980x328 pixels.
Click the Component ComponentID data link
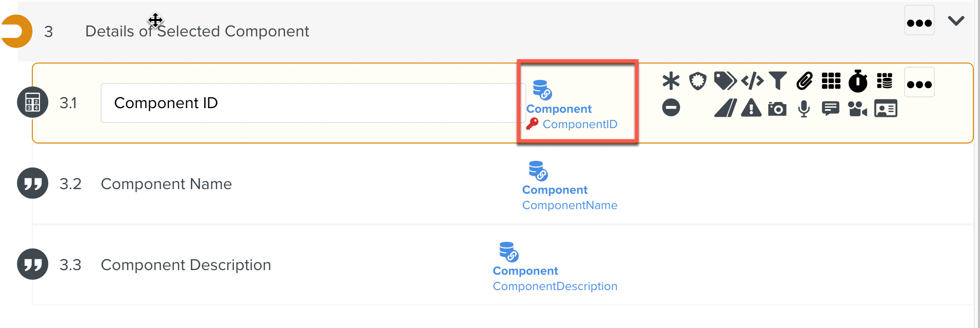(572, 116)
